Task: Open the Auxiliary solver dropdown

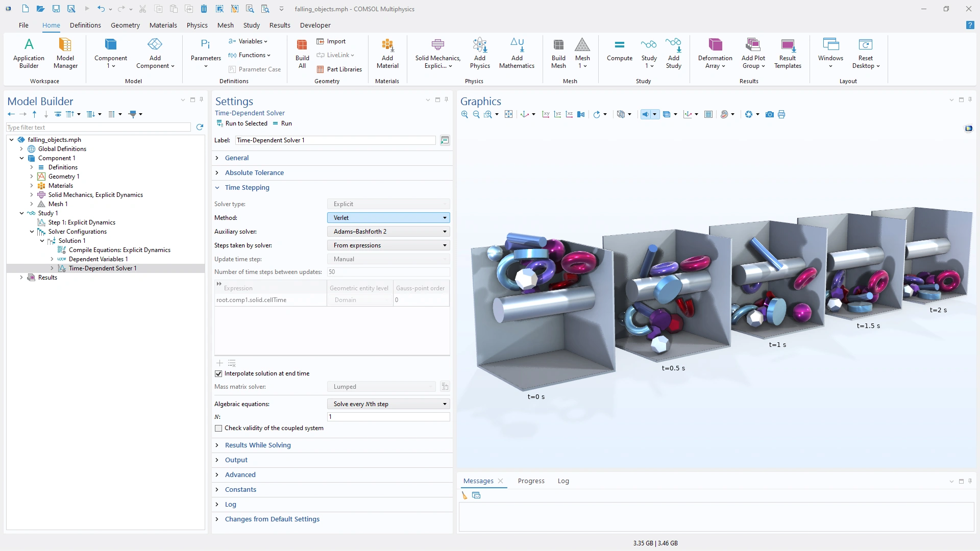Action: [x=388, y=232]
